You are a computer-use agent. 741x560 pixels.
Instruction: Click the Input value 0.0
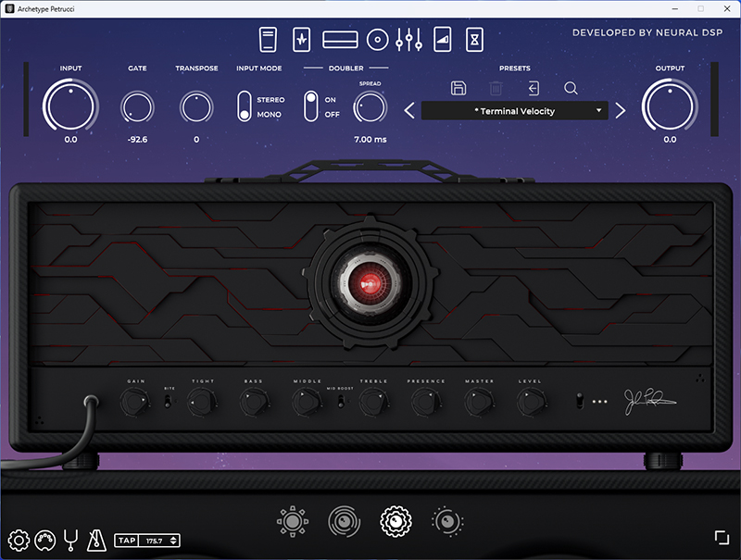tap(71, 139)
